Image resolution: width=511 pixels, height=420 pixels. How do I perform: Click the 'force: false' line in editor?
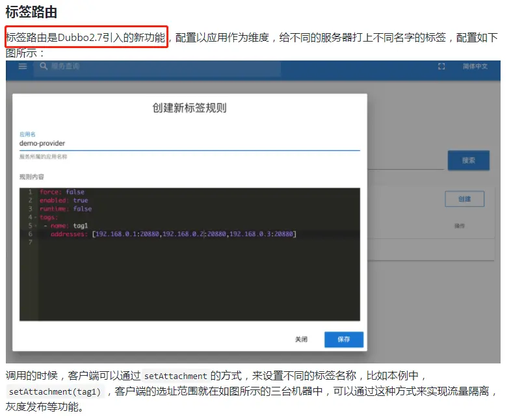click(x=62, y=192)
